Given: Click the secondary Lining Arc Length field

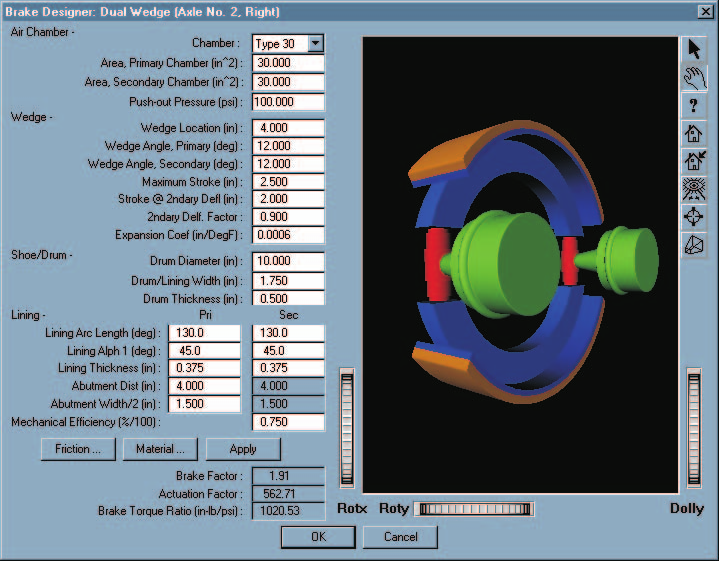Looking at the screenshot, I should coord(288,333).
